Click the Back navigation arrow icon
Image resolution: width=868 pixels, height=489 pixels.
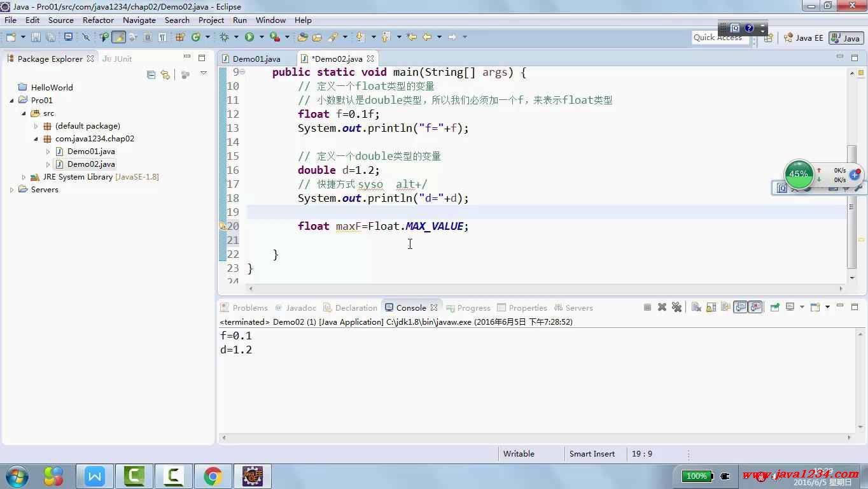tap(427, 37)
